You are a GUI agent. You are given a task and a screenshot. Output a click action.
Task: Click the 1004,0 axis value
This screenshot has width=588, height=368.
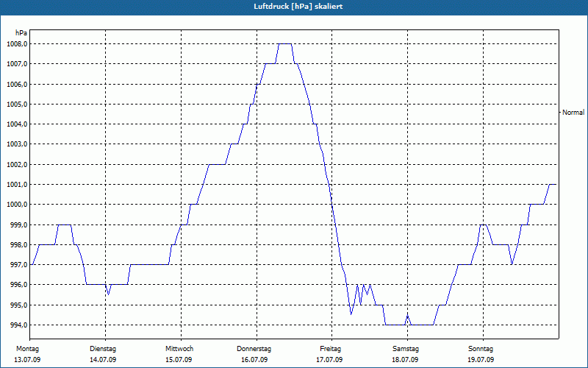tap(17, 124)
